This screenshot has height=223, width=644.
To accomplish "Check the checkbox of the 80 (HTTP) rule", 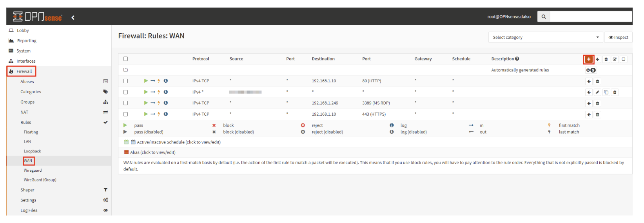I will click(x=126, y=81).
